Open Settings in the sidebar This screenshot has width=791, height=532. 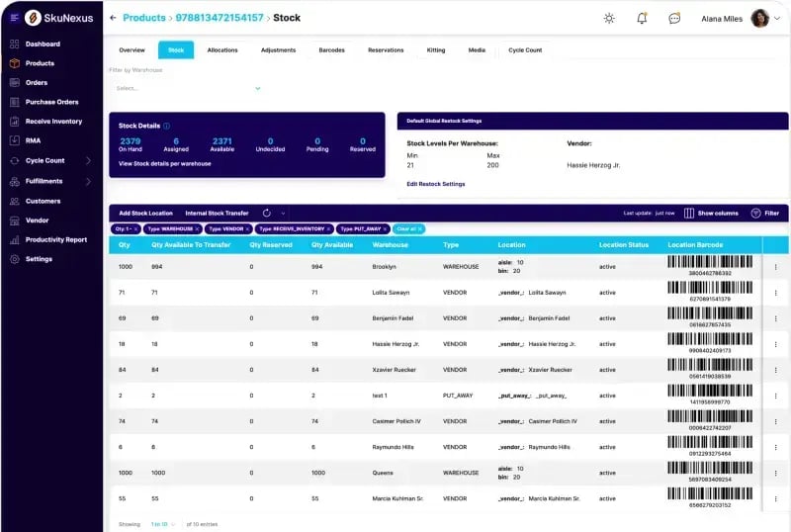39,259
